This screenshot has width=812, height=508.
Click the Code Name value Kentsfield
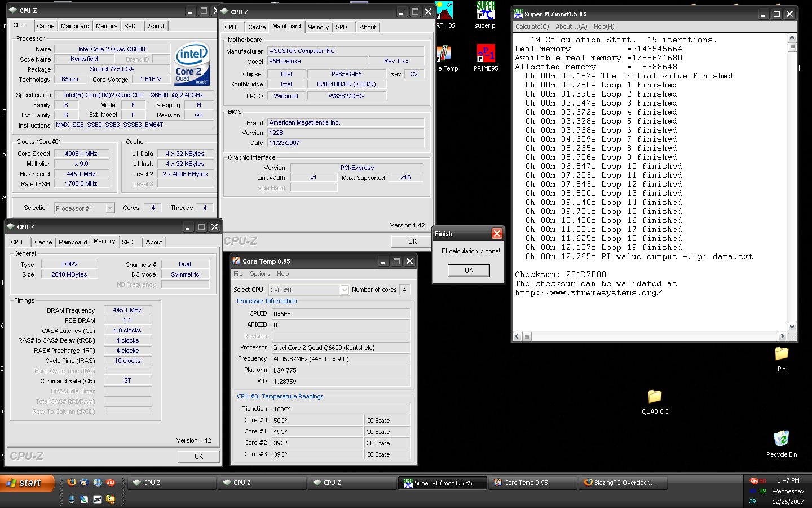[84, 59]
